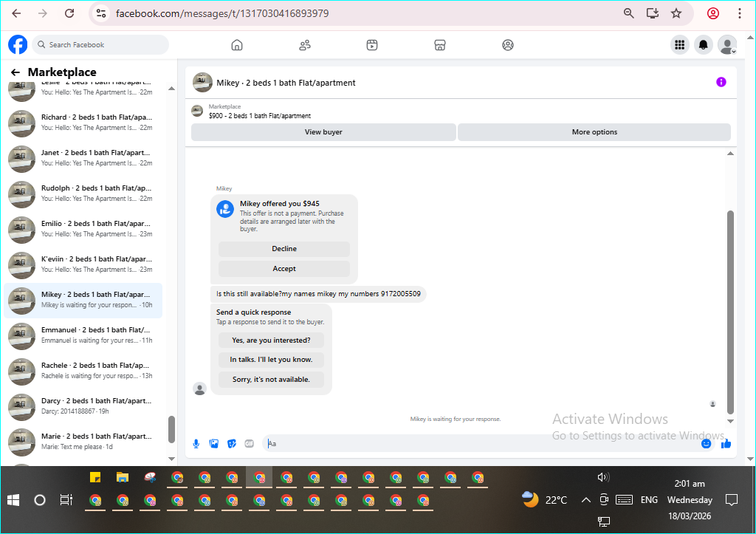Click the conversation list scrollbar up arrow

click(171, 89)
